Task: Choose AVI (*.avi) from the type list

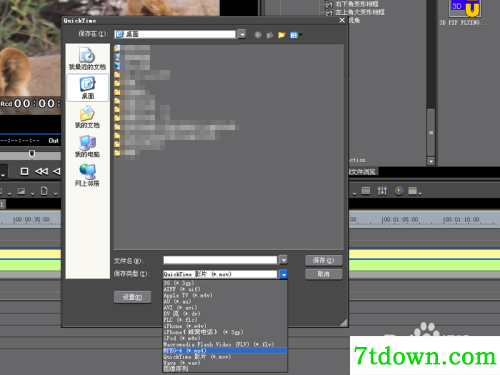Action: [x=224, y=307]
